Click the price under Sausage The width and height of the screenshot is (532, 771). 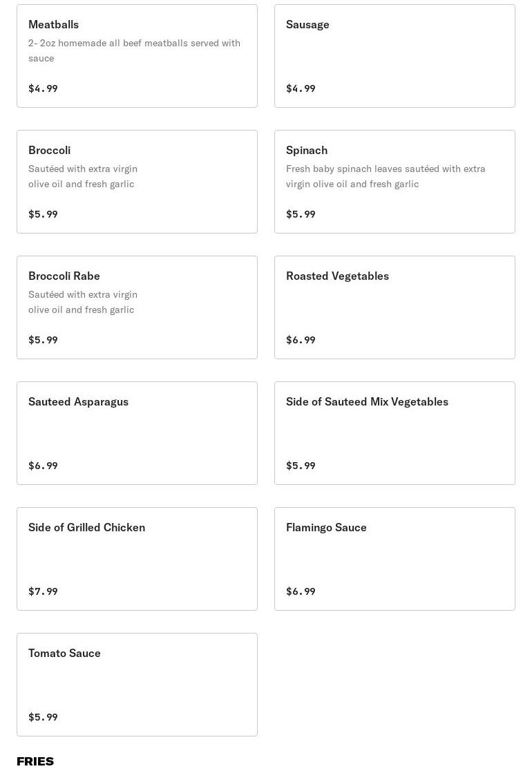coord(301,88)
